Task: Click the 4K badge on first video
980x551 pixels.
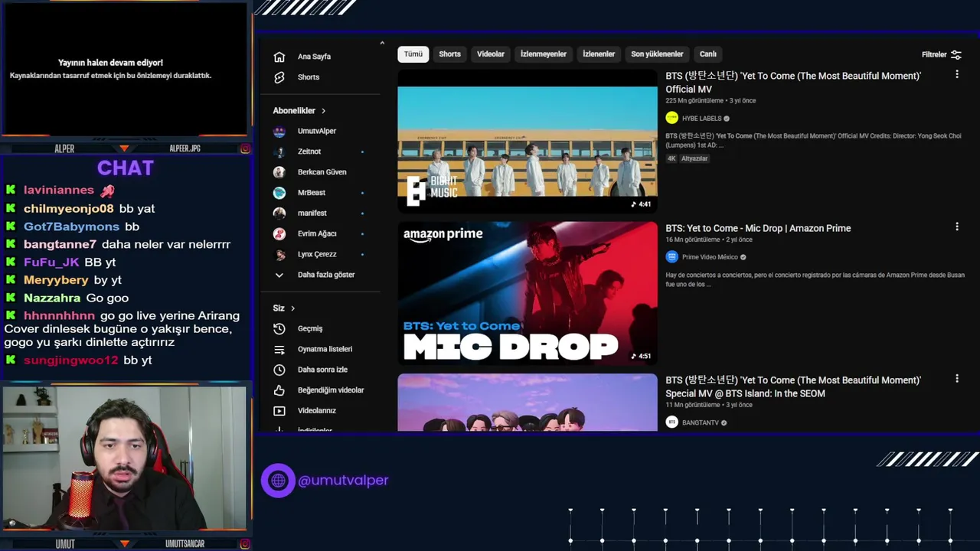Action: 671,158
